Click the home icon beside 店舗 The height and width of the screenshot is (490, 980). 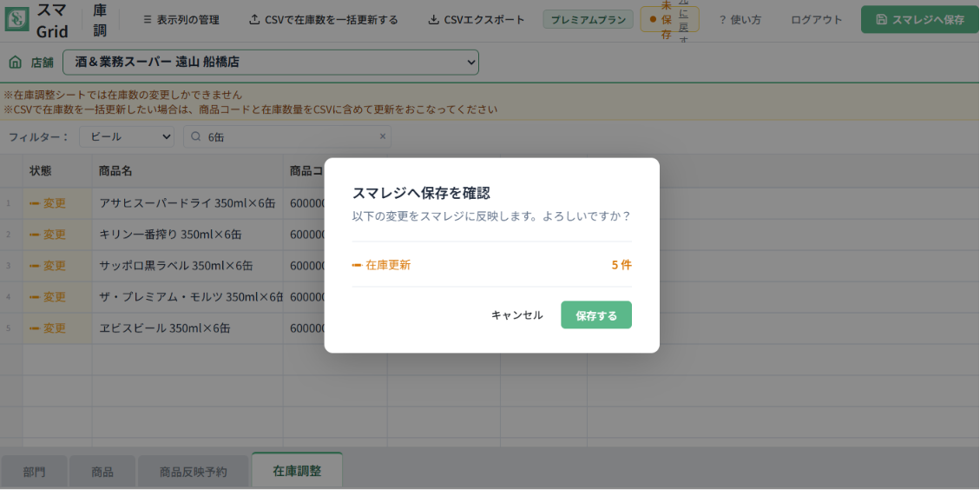click(x=15, y=63)
